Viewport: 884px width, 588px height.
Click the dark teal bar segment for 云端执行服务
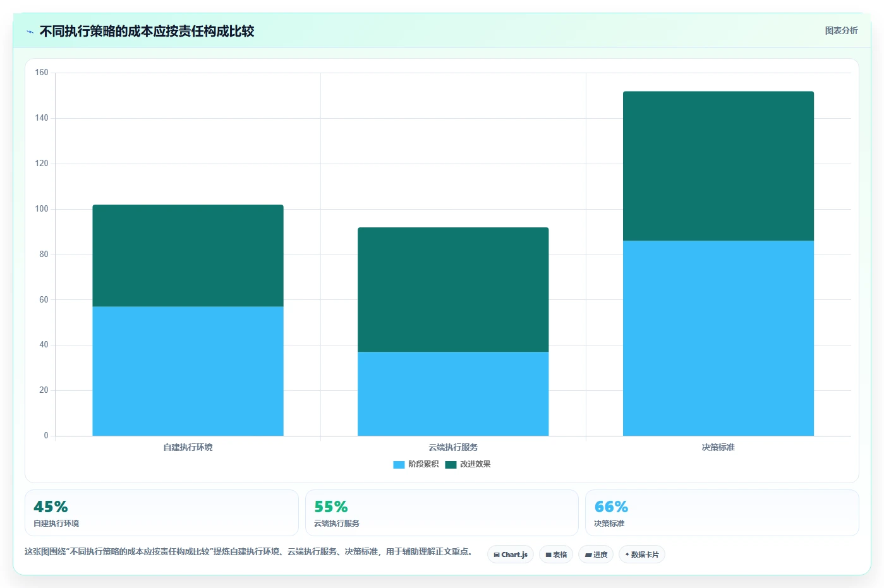point(453,289)
